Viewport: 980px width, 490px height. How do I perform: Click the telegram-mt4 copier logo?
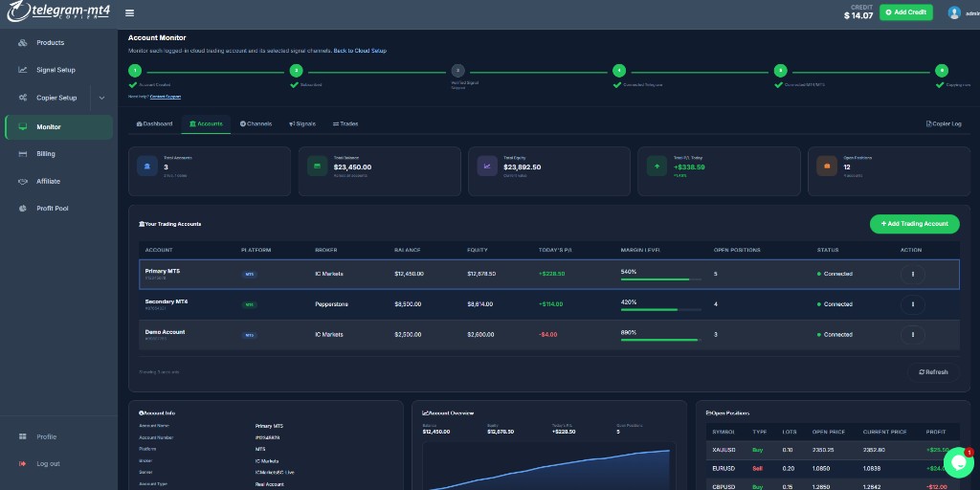coord(58,11)
